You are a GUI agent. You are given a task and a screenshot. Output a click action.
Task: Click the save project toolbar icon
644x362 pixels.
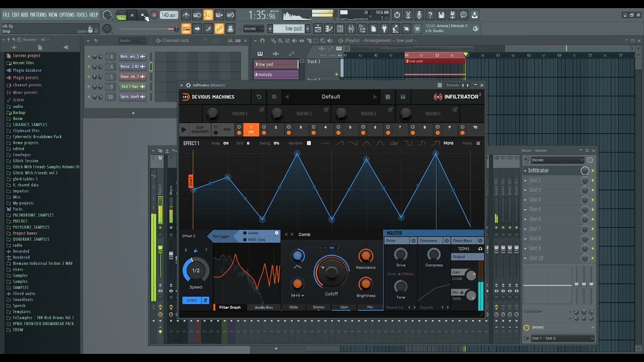(x=441, y=16)
